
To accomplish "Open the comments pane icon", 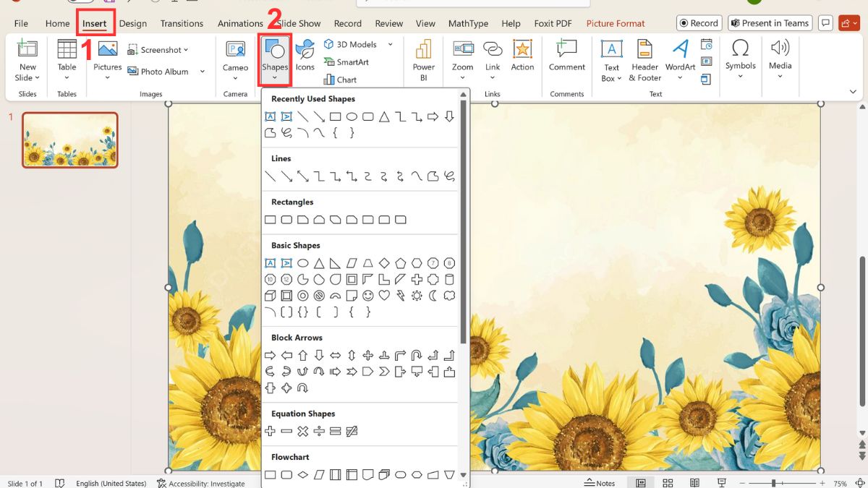I will [825, 23].
